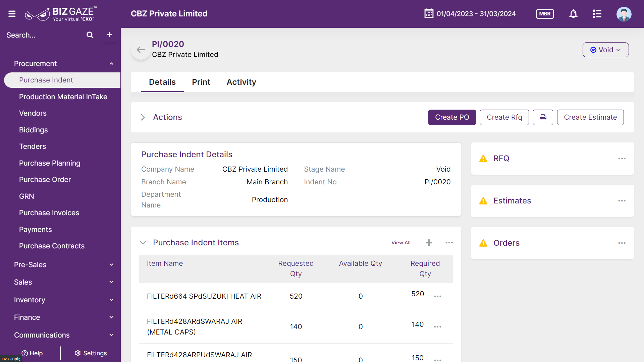Select Purchase Indent in sidebar
The height and width of the screenshot is (362, 644).
62,80
